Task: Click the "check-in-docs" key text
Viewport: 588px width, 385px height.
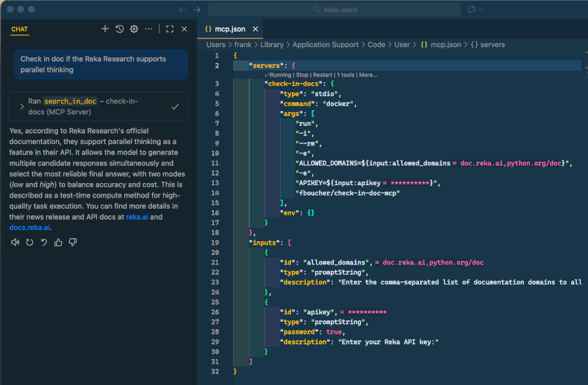Action: click(293, 84)
